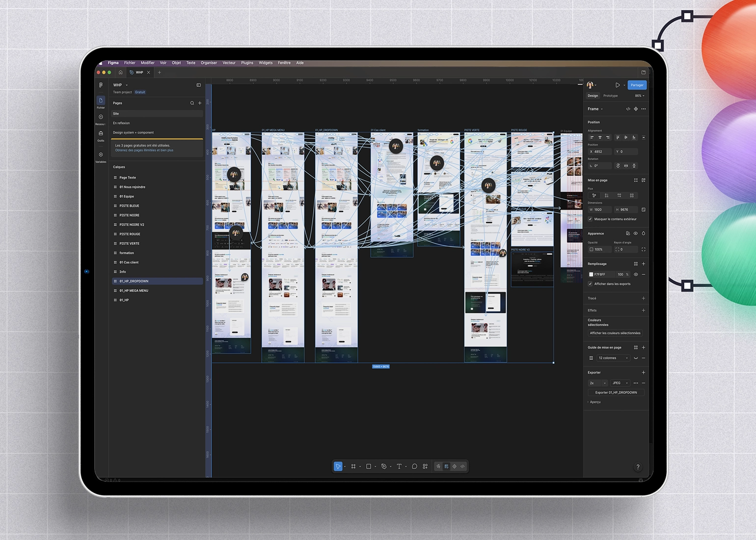Open the 12 colonnes guide dropdown

click(x=613, y=358)
